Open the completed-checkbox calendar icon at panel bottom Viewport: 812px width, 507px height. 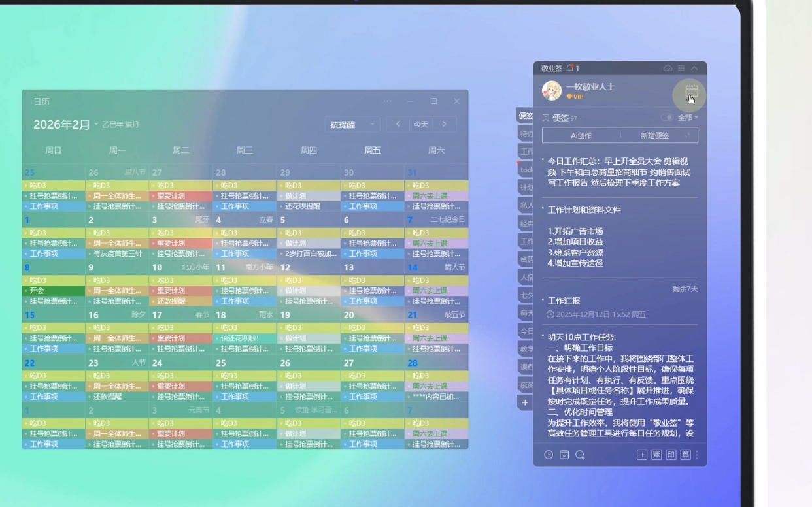564,455
